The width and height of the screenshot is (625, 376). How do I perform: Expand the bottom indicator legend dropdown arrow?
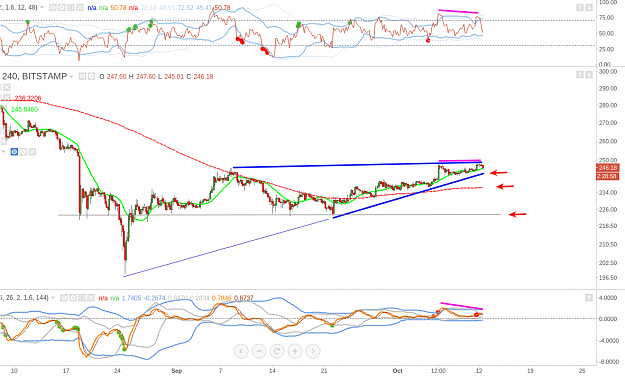[53, 297]
